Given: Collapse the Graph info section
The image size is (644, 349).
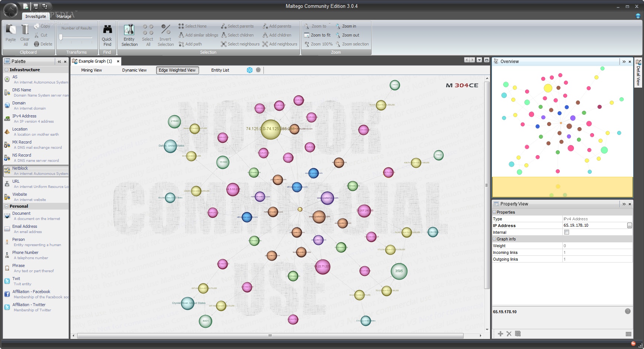Looking at the screenshot, I should click(495, 239).
